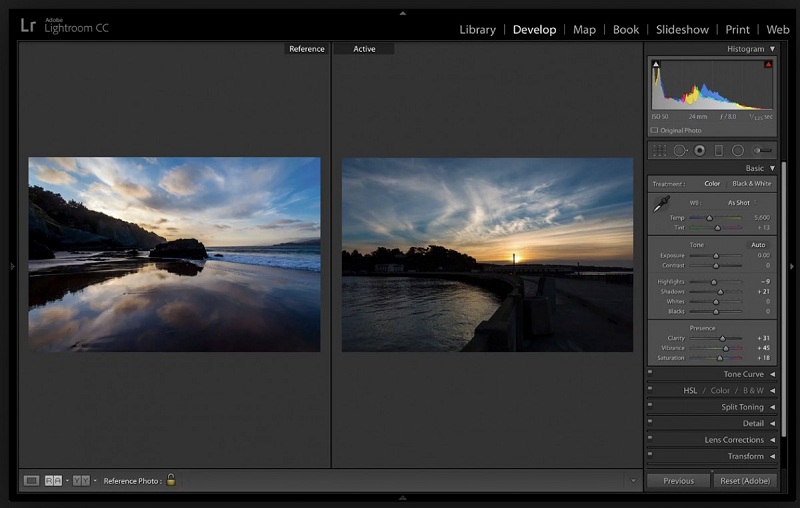Screen dimensions: 800x508
Task: Click the Lightroom Lr logo
Action: [28, 25]
